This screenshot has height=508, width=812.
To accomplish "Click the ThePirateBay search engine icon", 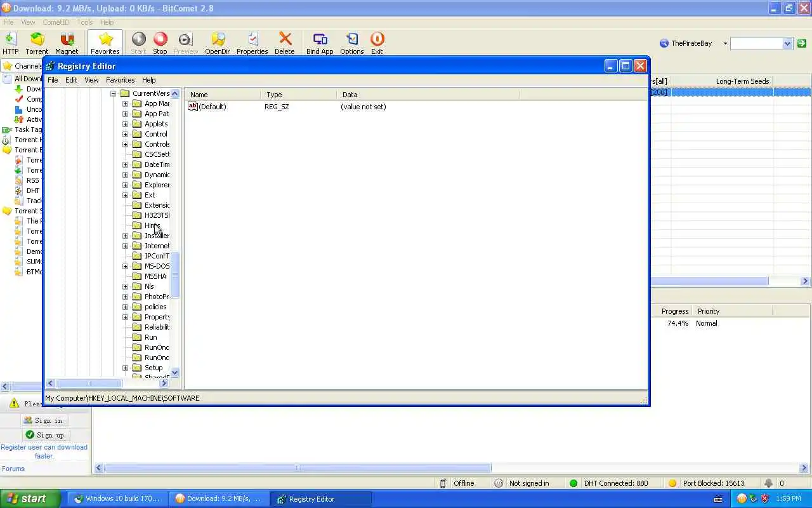I will [x=664, y=43].
